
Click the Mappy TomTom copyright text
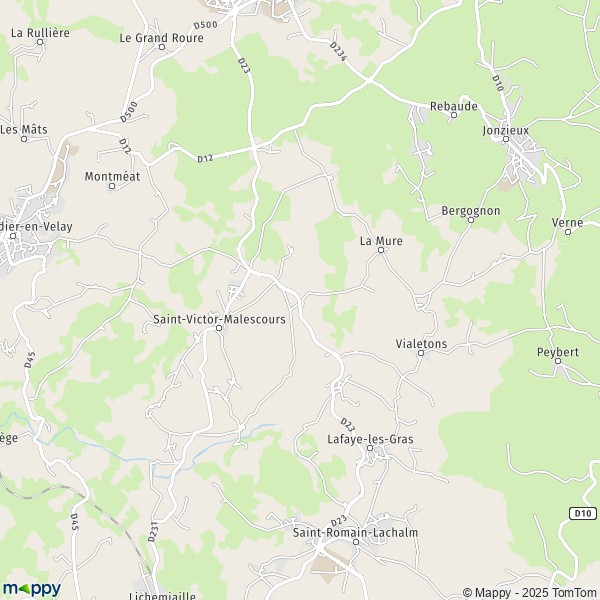(x=531, y=593)
